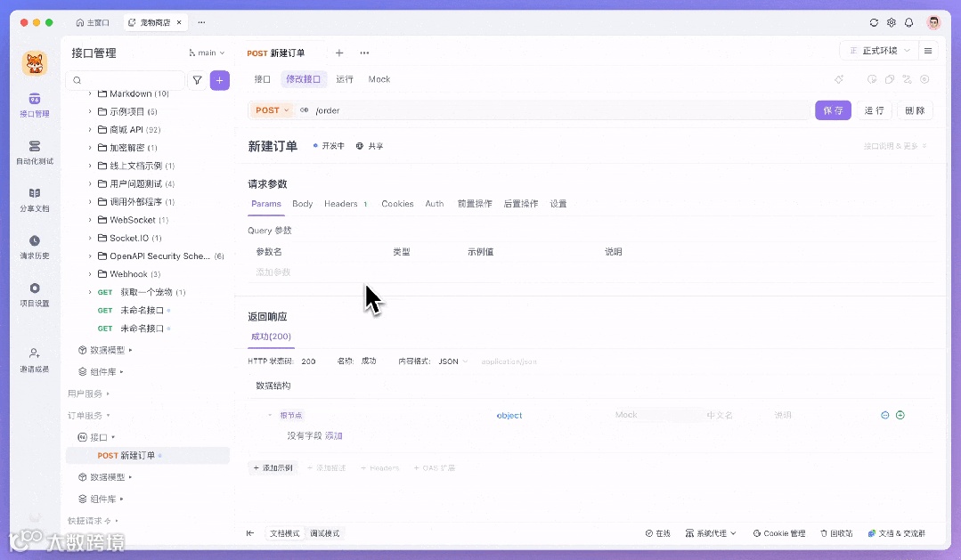Open the title bar ellipsis menu
Image resolution: width=961 pixels, height=560 pixels.
[201, 22]
